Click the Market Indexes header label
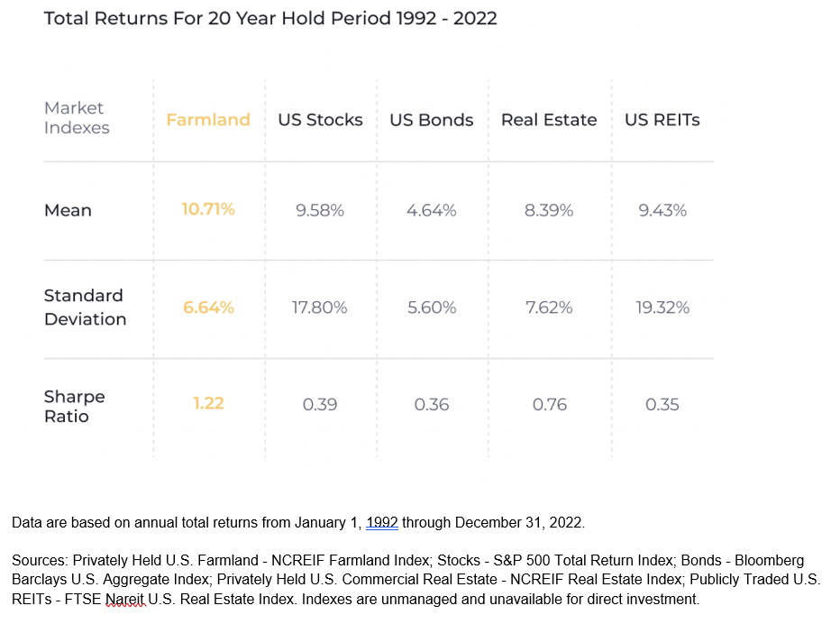The width and height of the screenshot is (840, 624). click(x=77, y=118)
